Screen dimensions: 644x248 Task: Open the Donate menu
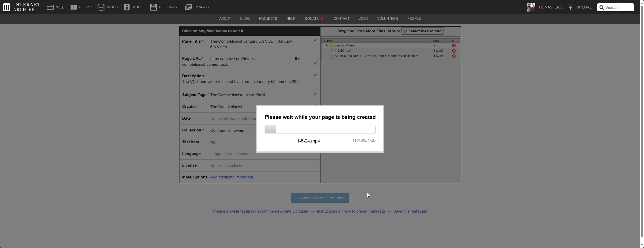point(314,19)
